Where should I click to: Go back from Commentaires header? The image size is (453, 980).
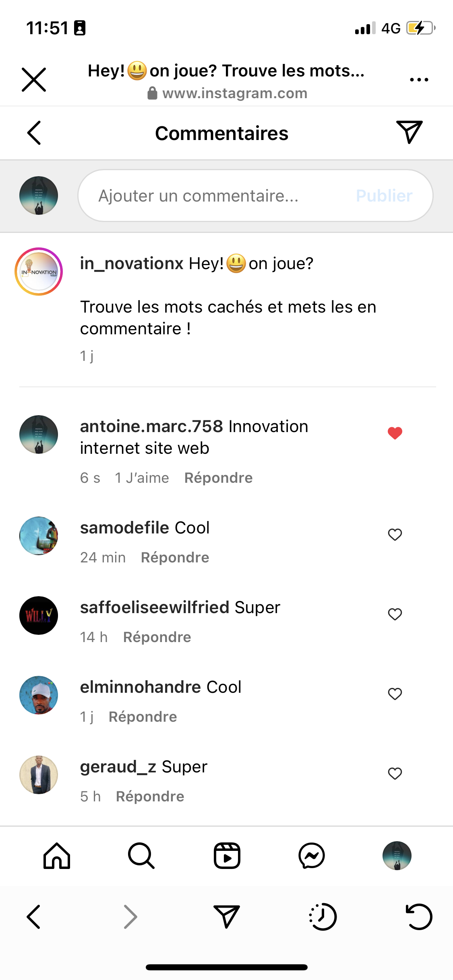(34, 133)
